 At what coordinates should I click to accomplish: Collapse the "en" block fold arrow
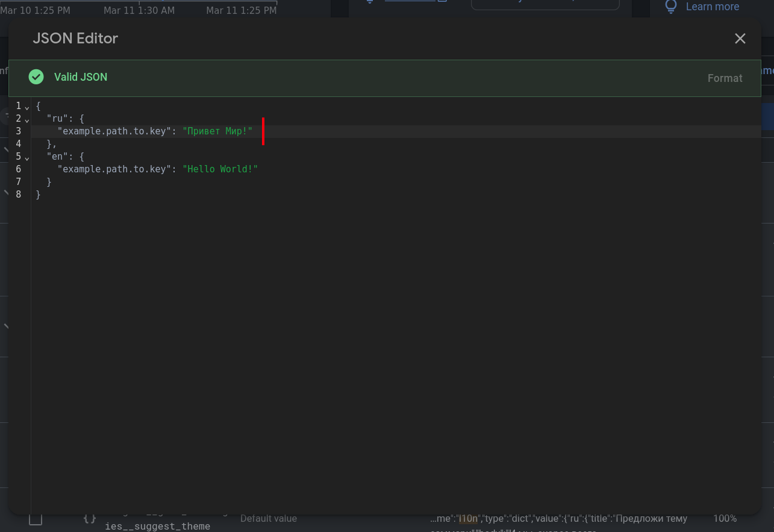pyautogui.click(x=27, y=157)
